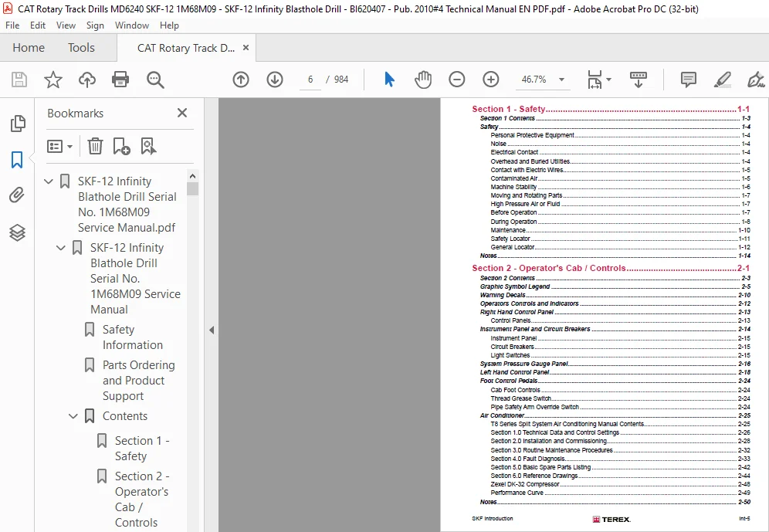Open the View menu
The image size is (769, 532).
[x=66, y=25]
